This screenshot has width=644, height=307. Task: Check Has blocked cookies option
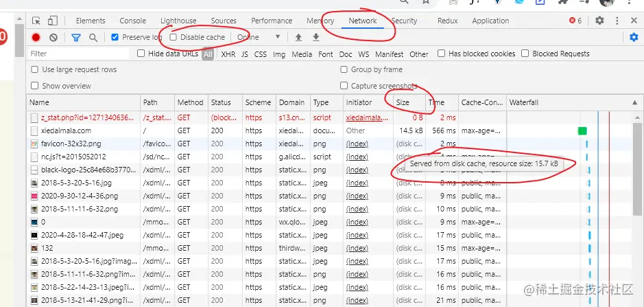click(x=441, y=54)
